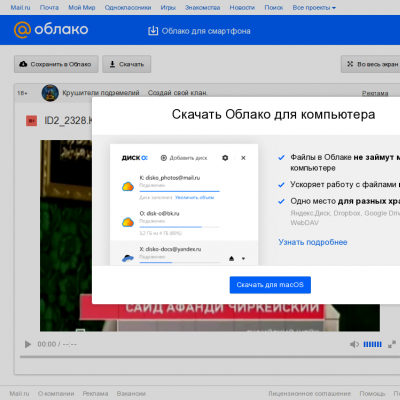Open the footer Mail.ru link
The image size is (400, 400).
pos(19,394)
